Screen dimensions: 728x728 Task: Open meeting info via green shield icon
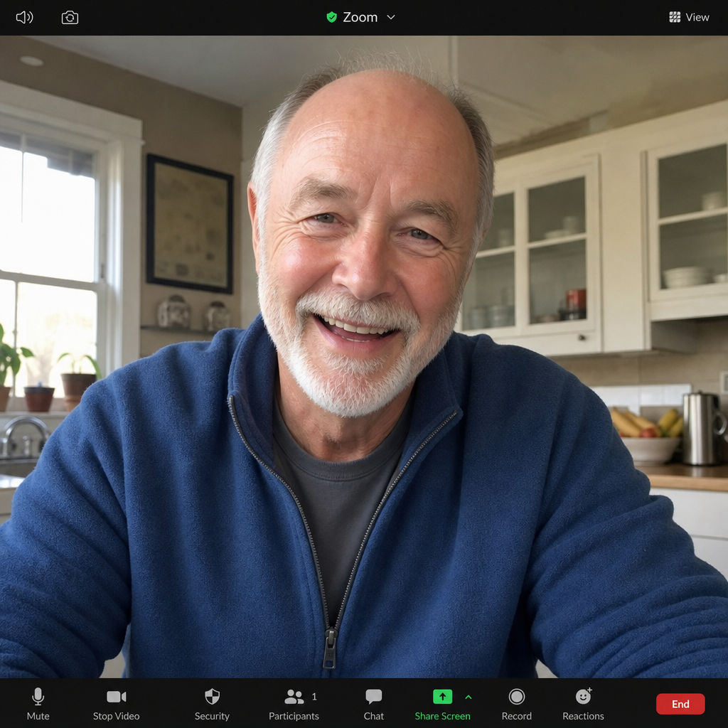coord(331,18)
